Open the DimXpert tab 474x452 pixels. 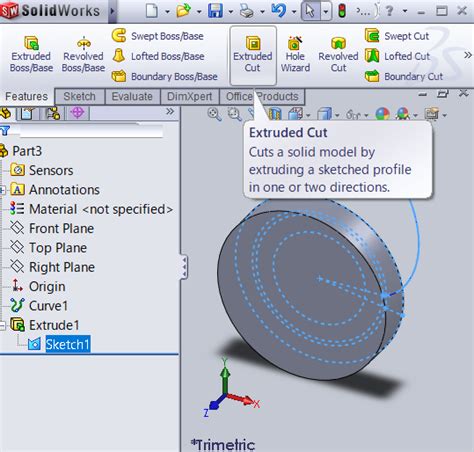[189, 97]
